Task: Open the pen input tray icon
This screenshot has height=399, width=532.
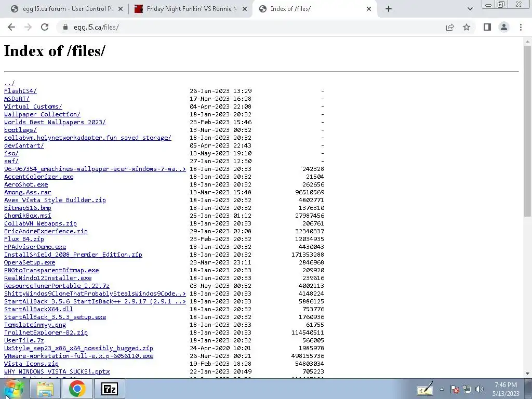Action: [425, 389]
